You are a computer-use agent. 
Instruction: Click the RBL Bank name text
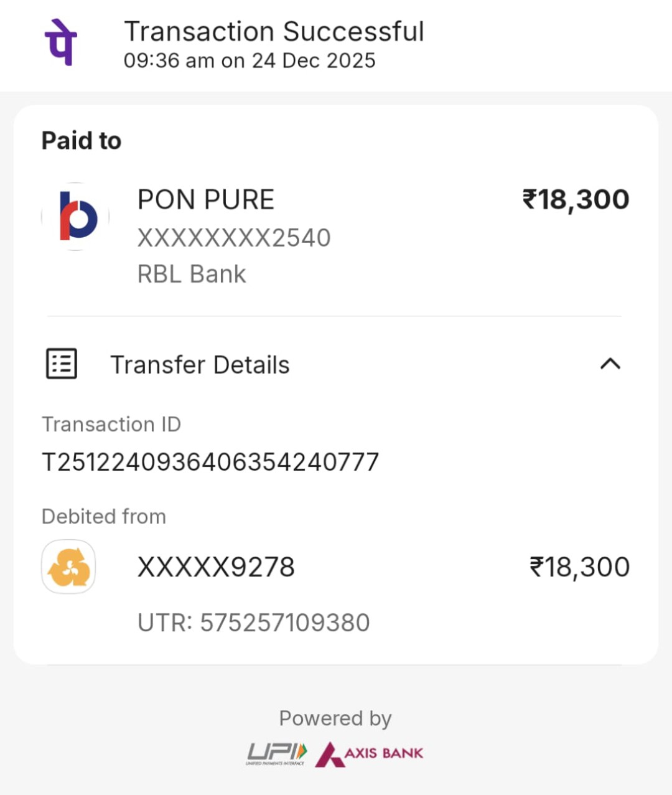(x=192, y=274)
